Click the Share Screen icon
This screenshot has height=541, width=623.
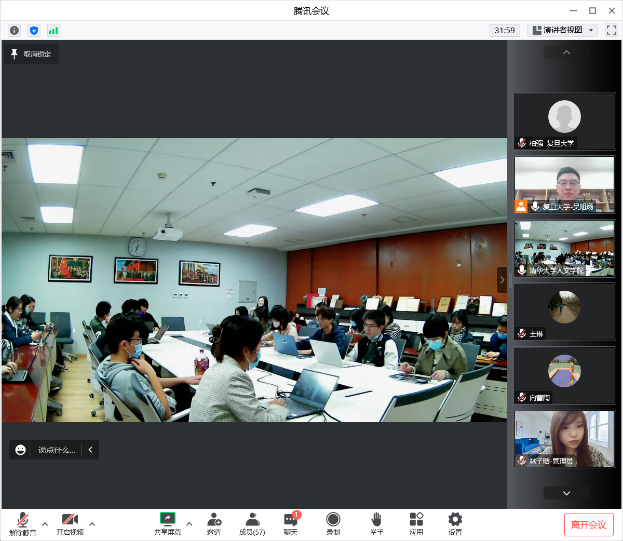[x=168, y=523]
